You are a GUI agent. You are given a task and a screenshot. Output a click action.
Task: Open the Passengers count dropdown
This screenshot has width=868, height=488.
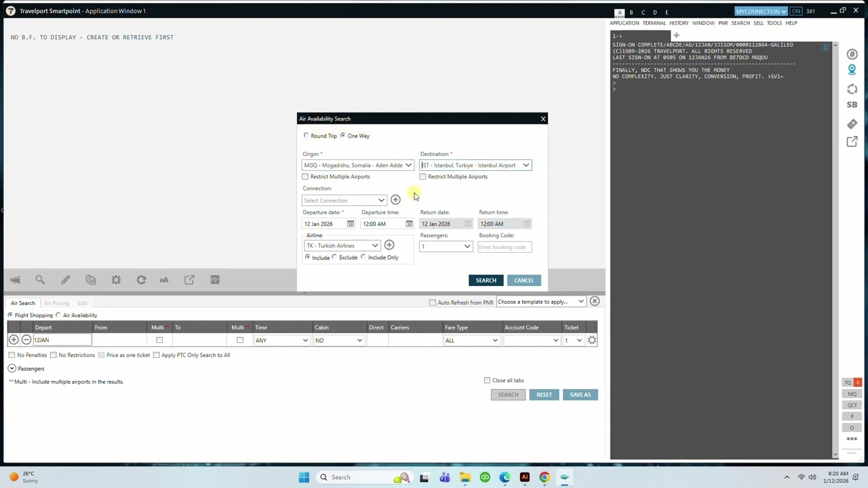coord(446,247)
